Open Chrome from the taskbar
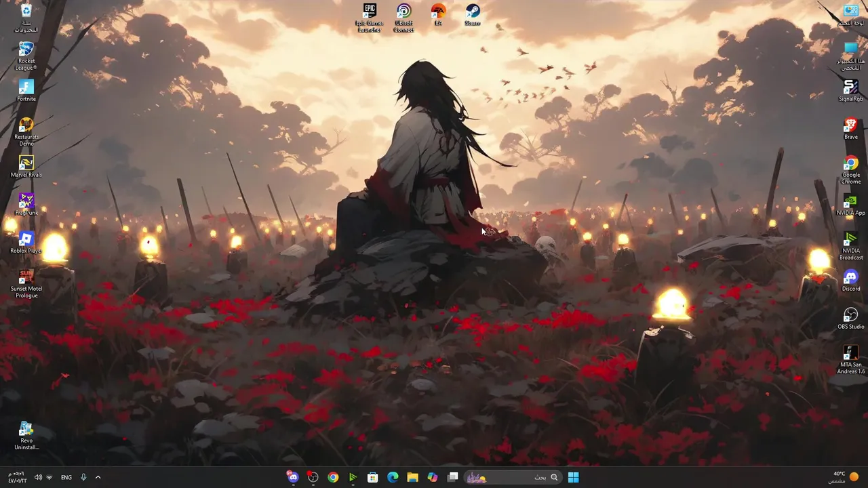Screen dimensions: 868x488 333,477
